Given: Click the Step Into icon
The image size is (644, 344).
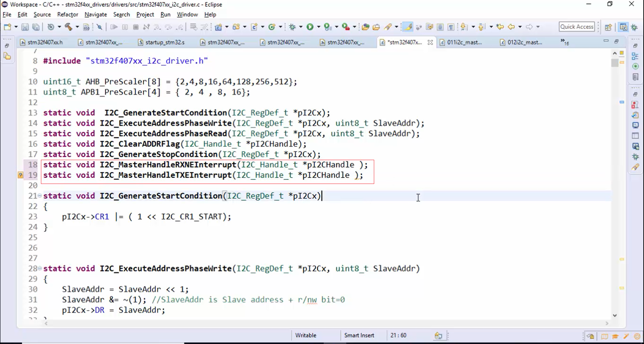Looking at the screenshot, I should [157, 27].
